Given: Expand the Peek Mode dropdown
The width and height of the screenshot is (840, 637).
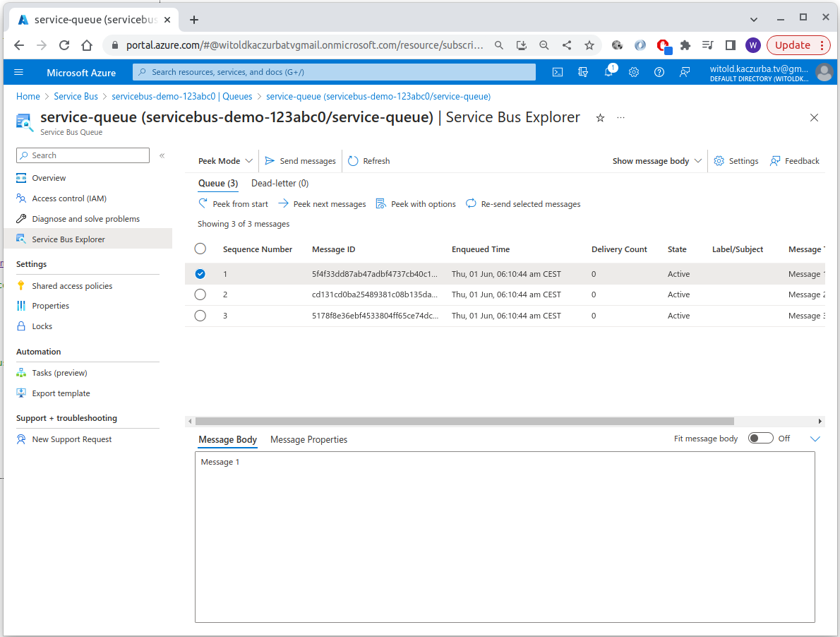Looking at the screenshot, I should click(x=225, y=161).
